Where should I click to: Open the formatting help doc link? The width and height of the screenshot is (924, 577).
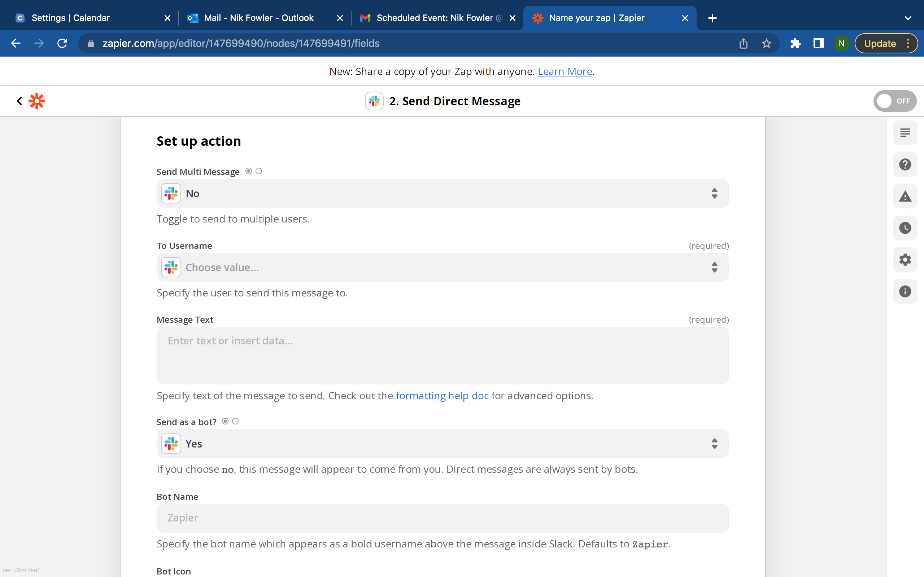point(442,396)
